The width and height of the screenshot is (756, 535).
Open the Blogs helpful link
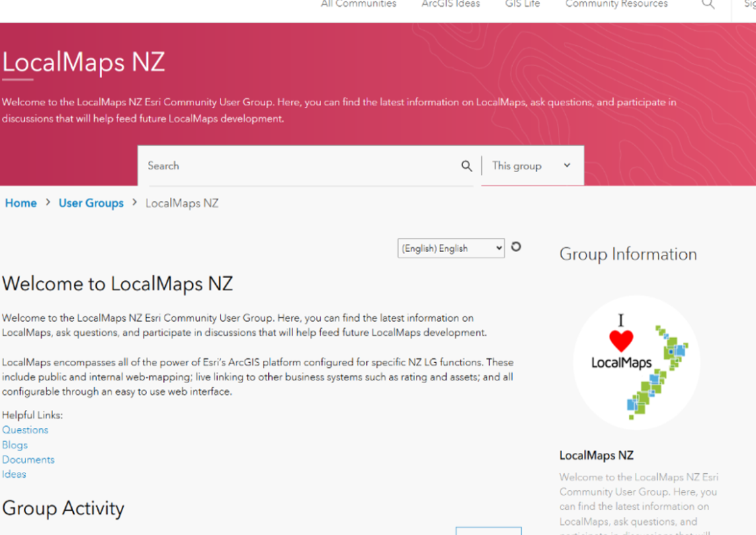[15, 445]
